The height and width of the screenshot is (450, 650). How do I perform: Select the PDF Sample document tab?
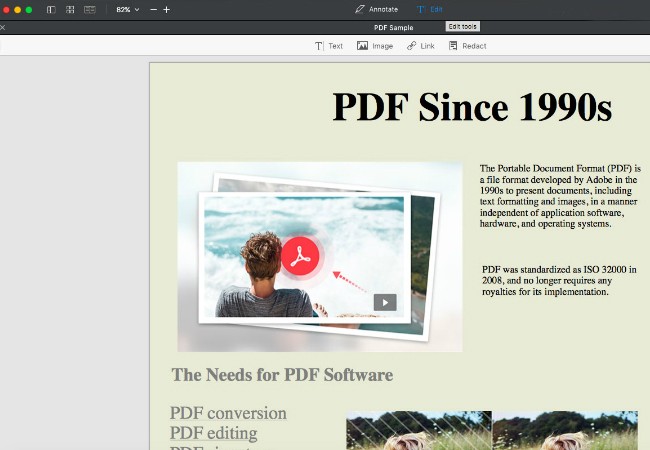(x=393, y=28)
